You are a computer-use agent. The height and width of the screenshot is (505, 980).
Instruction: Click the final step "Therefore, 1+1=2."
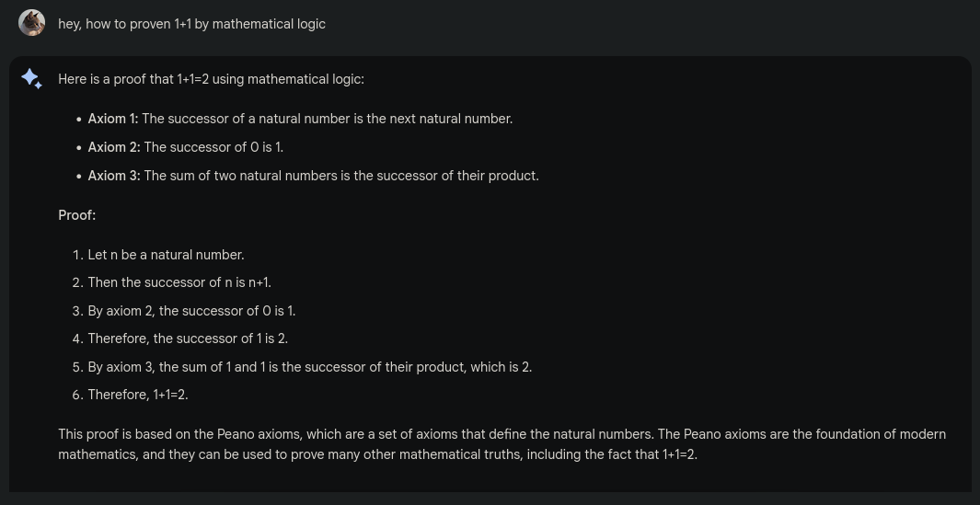pyautogui.click(x=138, y=395)
